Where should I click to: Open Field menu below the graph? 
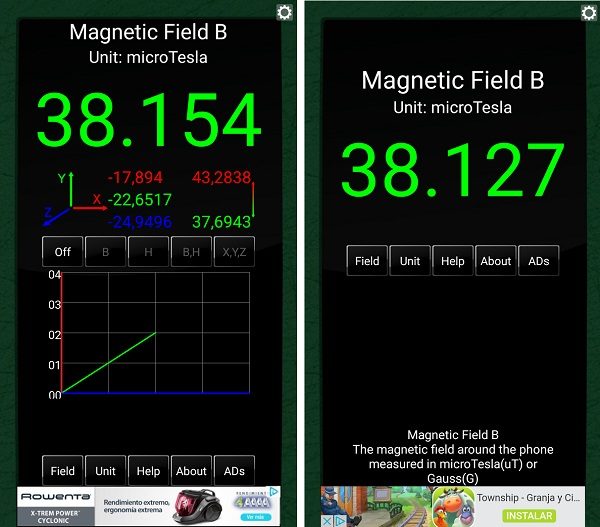[62, 471]
